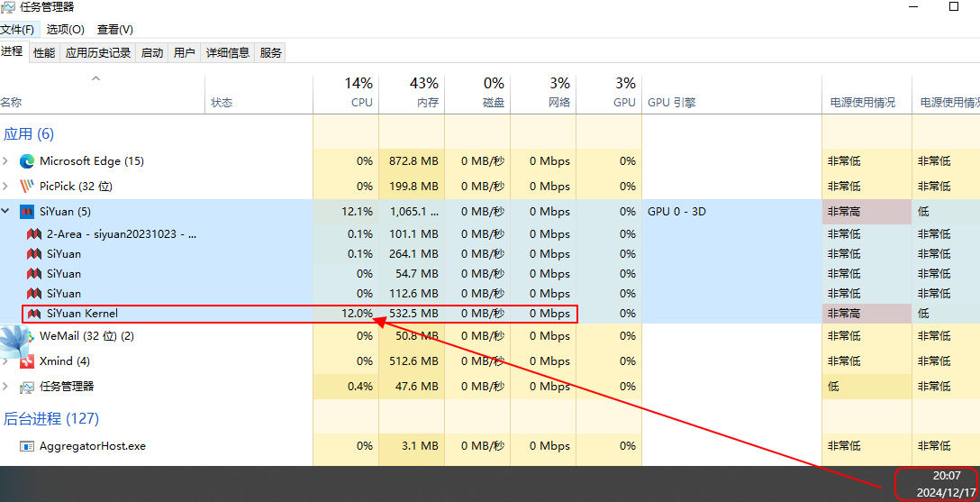Click the SiYuan (5) group icon
This screenshot has width=980, height=502.
26,211
